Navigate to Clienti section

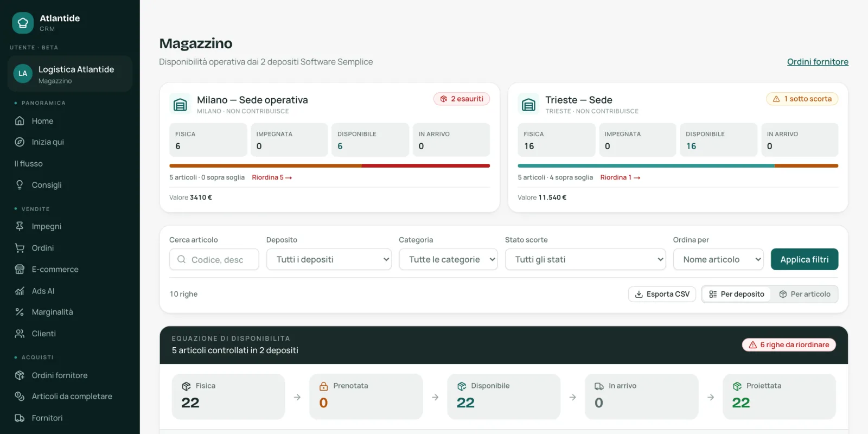pyautogui.click(x=70, y=334)
